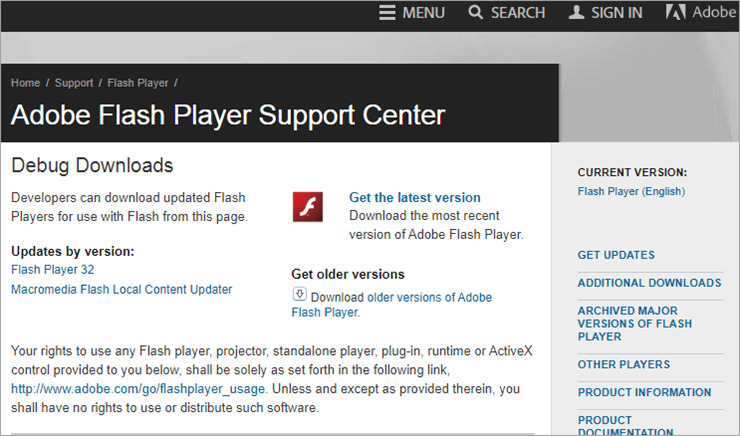Open the Flash Player 32 link
The image size is (740, 436).
(52, 270)
